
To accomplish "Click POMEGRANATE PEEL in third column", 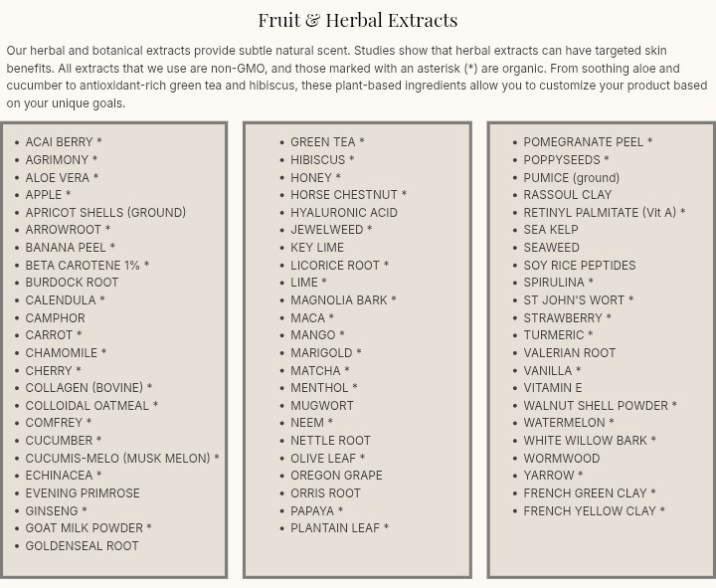I will [x=588, y=142].
